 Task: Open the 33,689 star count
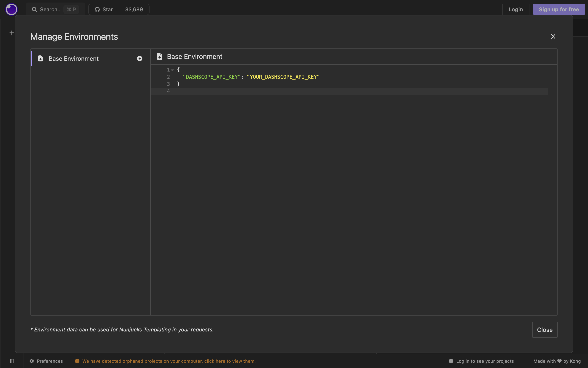click(x=134, y=9)
